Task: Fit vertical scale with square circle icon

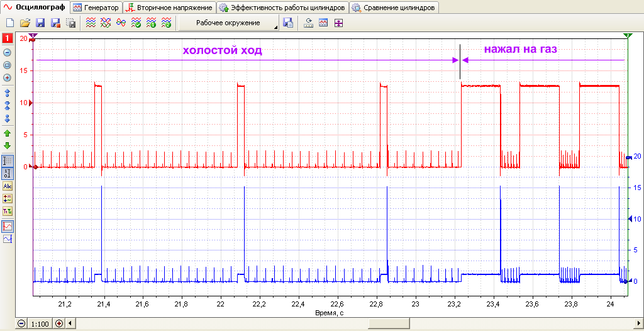Action: click(8, 65)
